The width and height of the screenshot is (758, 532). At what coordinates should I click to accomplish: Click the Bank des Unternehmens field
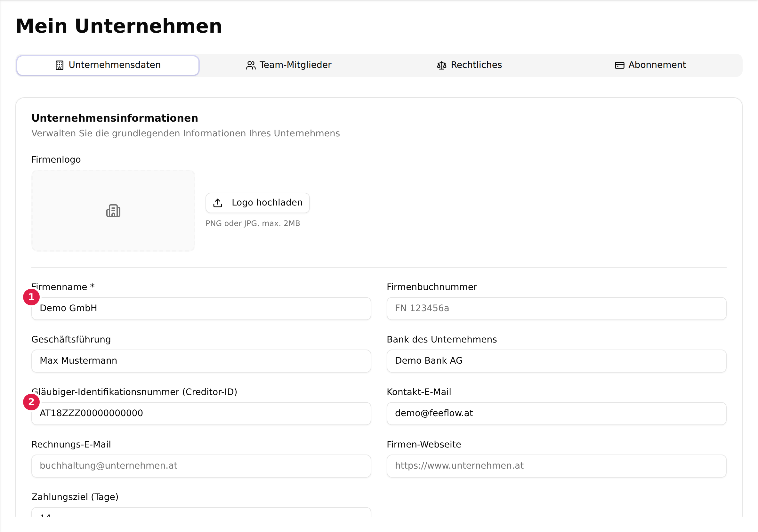click(x=556, y=361)
